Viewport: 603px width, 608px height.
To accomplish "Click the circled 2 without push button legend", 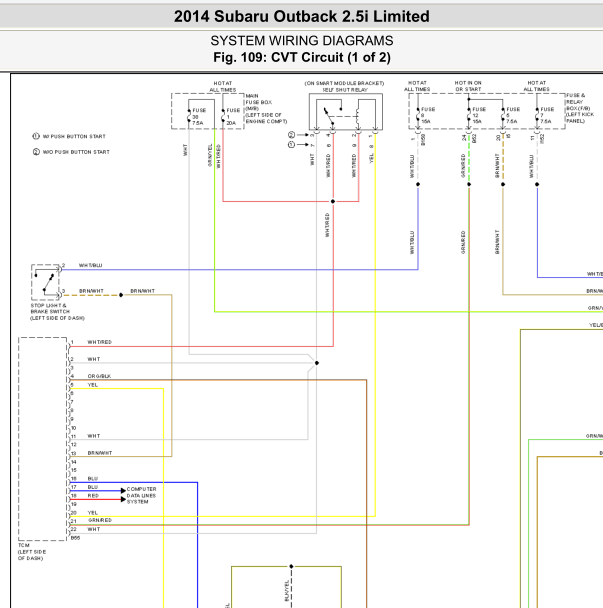I will coord(71,152).
